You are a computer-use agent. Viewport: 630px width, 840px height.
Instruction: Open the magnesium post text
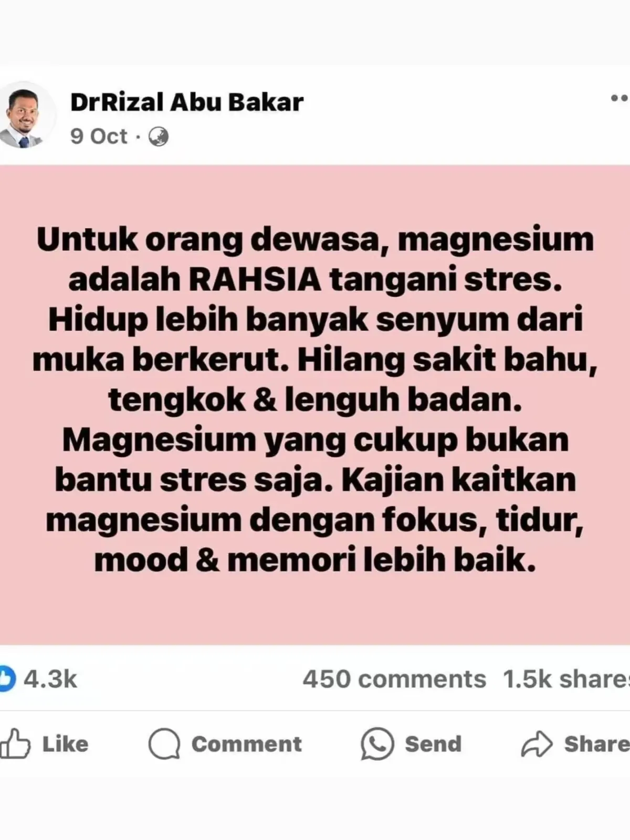[x=315, y=400]
